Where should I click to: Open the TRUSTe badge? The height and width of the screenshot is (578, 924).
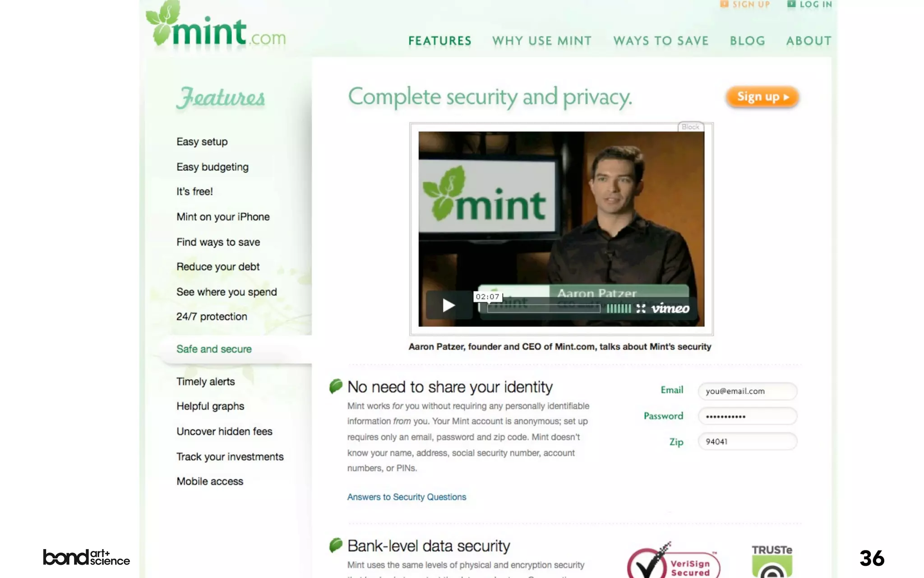[772, 561]
